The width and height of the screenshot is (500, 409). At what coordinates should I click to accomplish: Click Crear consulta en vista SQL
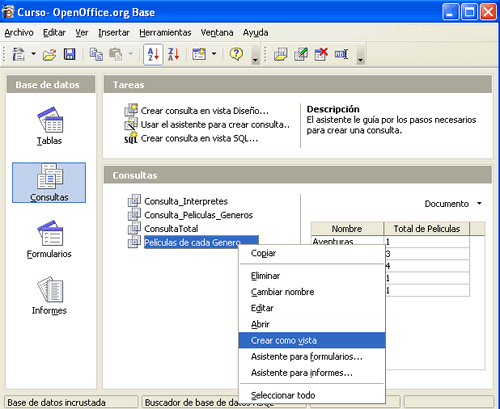pos(199,138)
